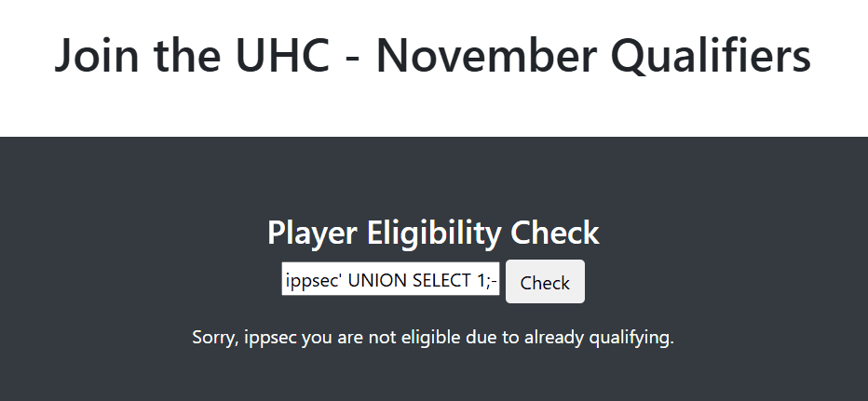The height and width of the screenshot is (401, 868).
Task: Click the 'Player Eligibility Check' heading
Action: tap(433, 233)
